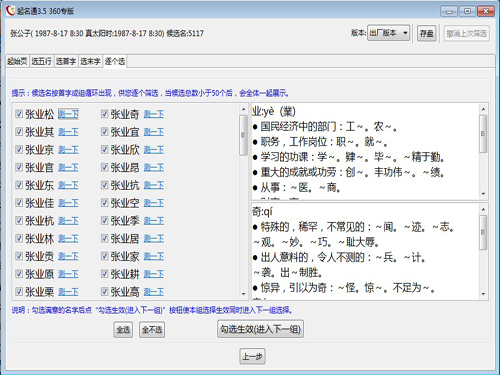Maximize the 起名通 window

tap(467, 11)
